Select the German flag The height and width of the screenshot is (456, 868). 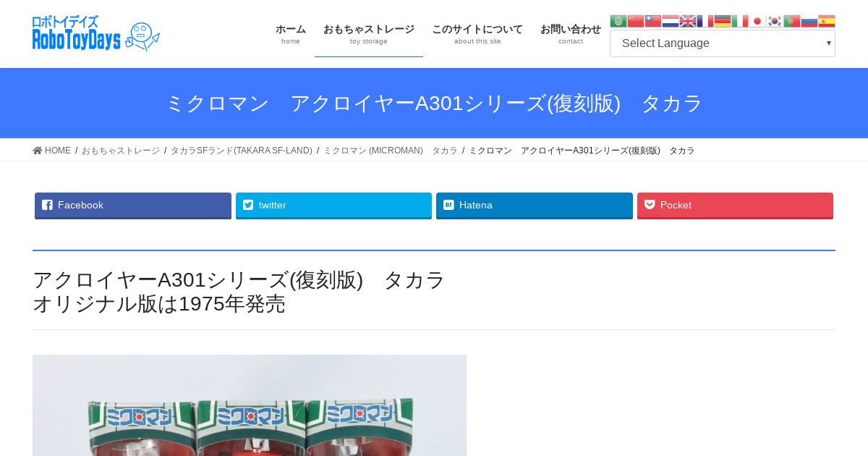coord(723,21)
